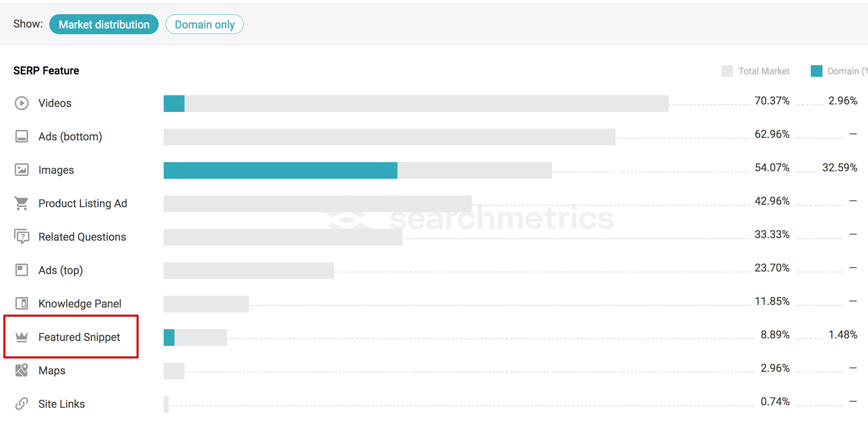868x432 pixels.
Task: Click the Product Listing Ad cart icon
Action: (x=21, y=203)
